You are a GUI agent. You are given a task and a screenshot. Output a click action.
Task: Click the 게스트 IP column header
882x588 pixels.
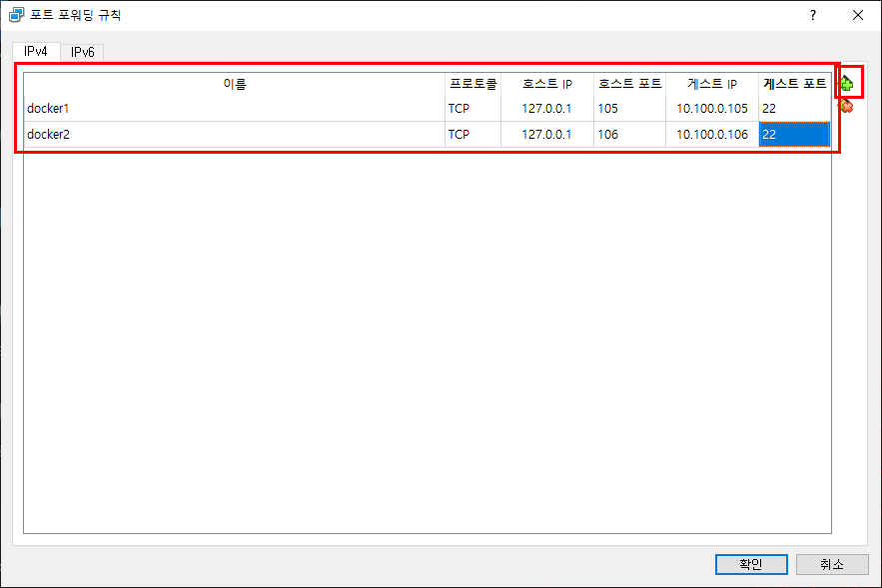click(712, 84)
